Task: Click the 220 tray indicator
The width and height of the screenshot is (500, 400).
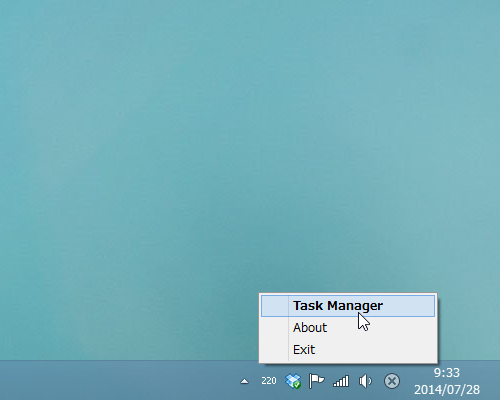Action: 269,381
